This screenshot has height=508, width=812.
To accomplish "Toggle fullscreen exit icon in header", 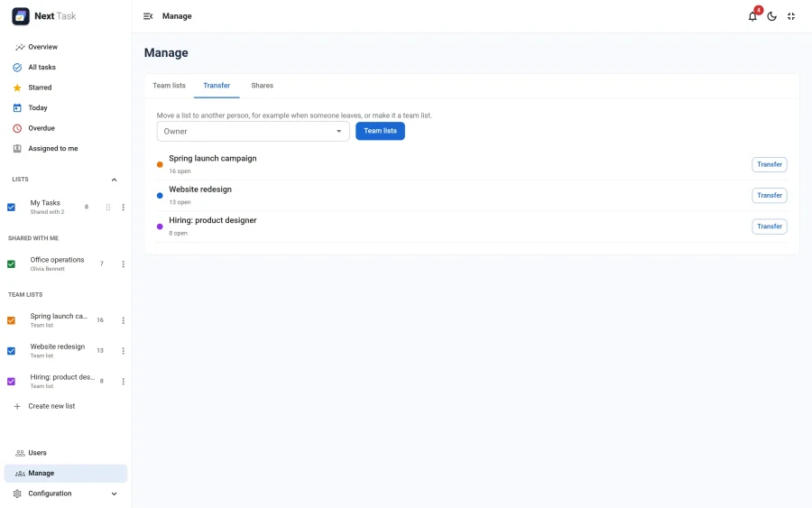I will point(790,16).
